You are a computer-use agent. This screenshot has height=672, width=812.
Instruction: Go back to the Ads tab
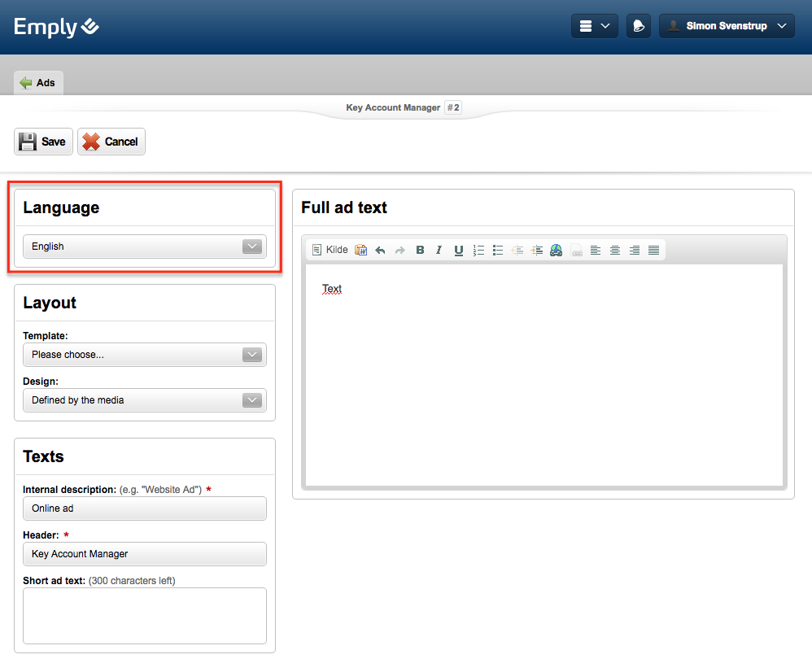38,82
